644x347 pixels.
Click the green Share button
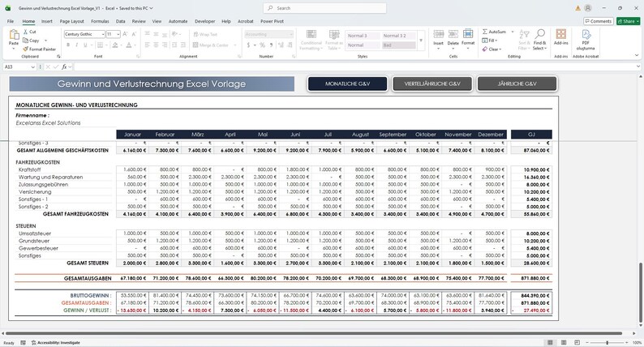(x=629, y=21)
